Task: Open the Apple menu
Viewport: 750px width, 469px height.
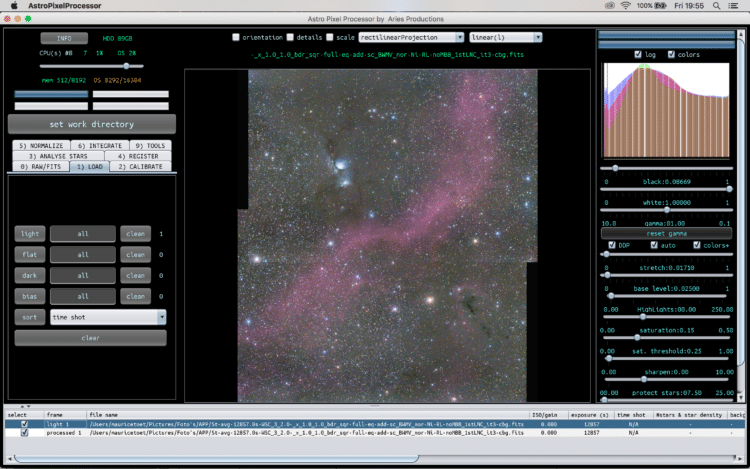Action: point(14,6)
